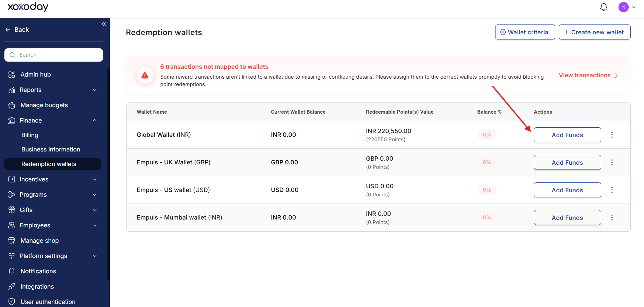Click the Incentives icon

point(12,179)
